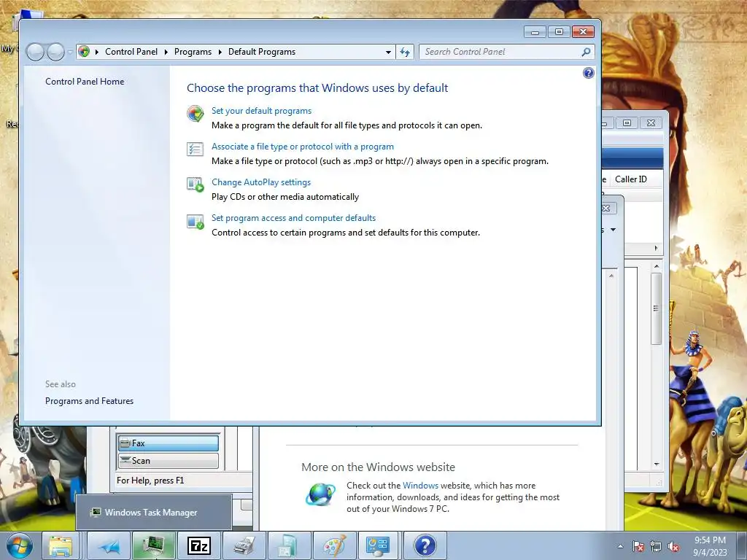
Task: Expand the arrow before Control Panel breadcrumb
Action: pos(97,52)
